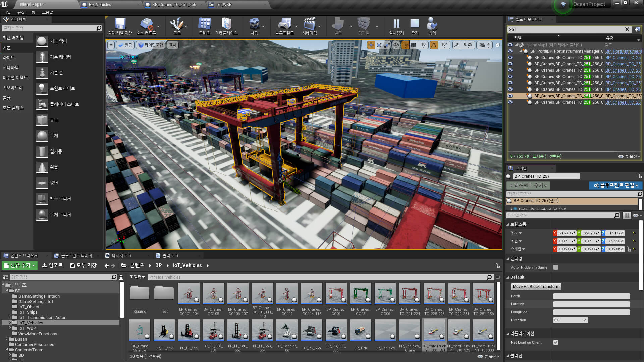The width and height of the screenshot is (644, 362).
Task: Toggle visibility of BP_PortInstrumentsManager row
Action: click(x=510, y=51)
